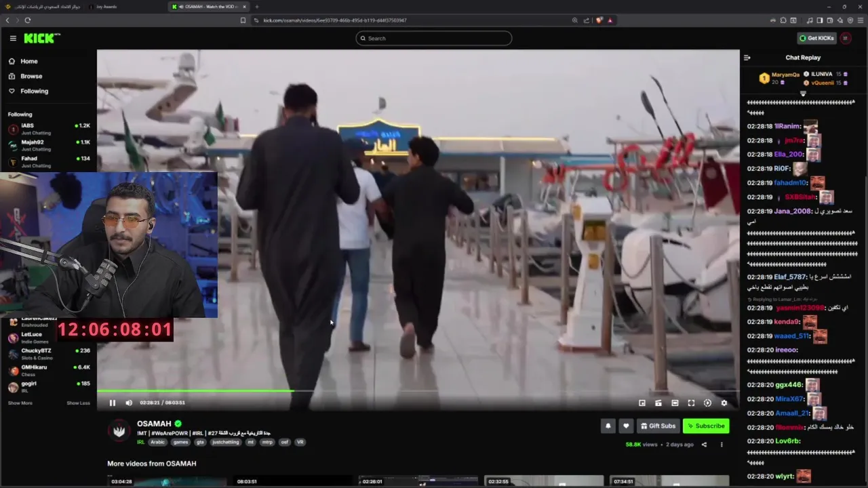Toggle notifications bell for OSAMAH

(x=608, y=426)
